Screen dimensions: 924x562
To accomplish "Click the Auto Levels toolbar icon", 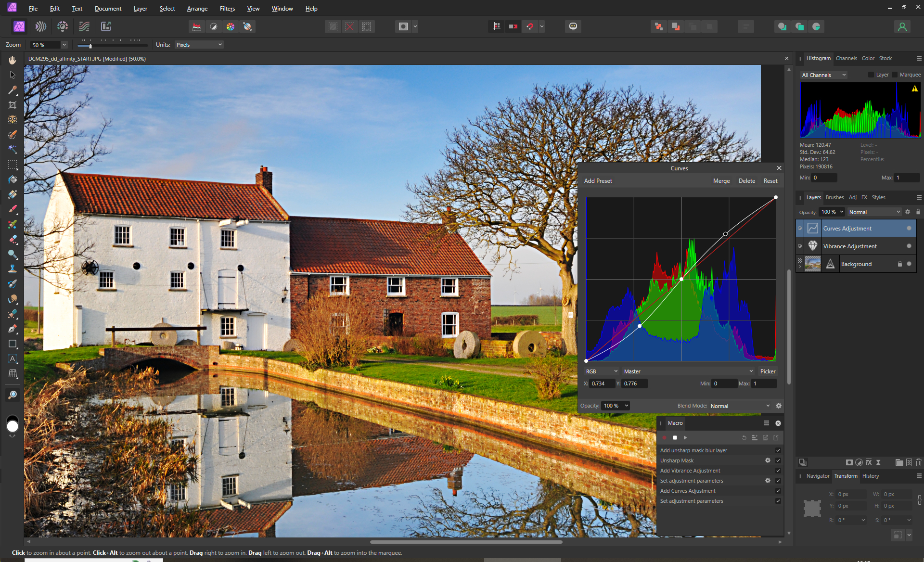I will click(197, 26).
